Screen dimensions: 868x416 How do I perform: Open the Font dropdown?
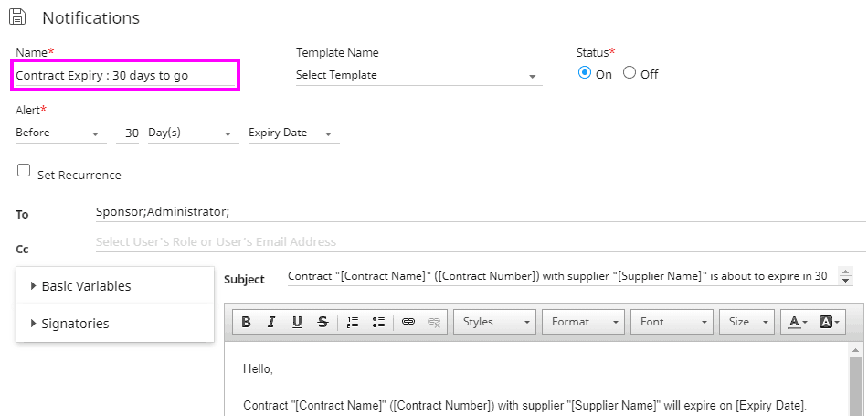tap(672, 322)
